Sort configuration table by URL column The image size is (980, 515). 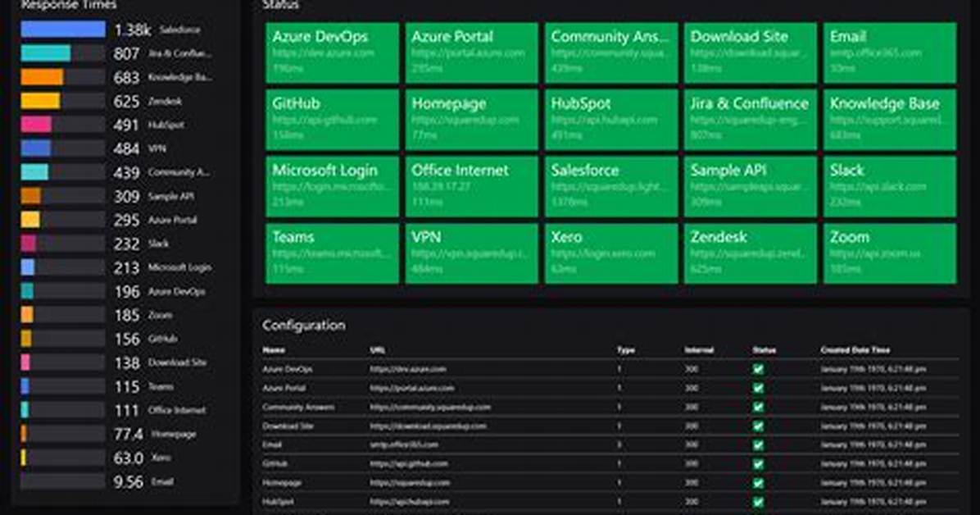tap(378, 350)
